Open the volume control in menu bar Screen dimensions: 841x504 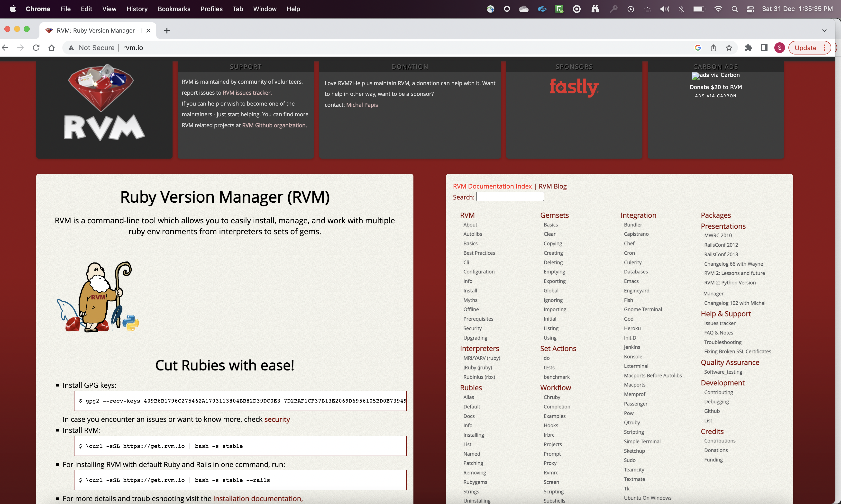point(665,9)
